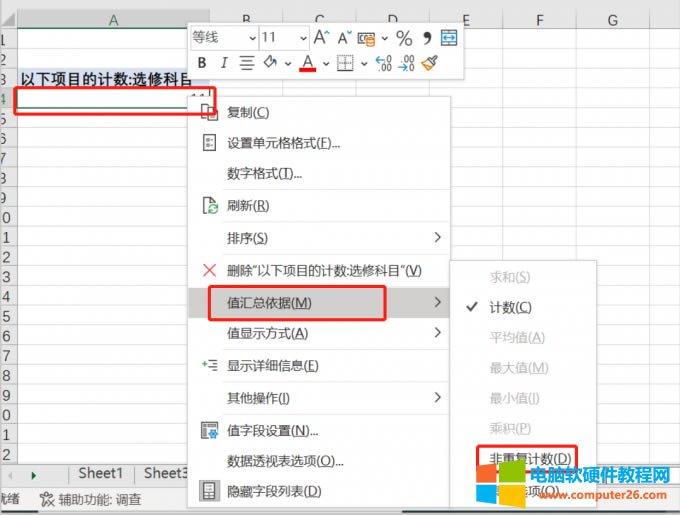This screenshot has height=515, width=680.
Task: Click the center alignment icon
Action: click(246, 63)
